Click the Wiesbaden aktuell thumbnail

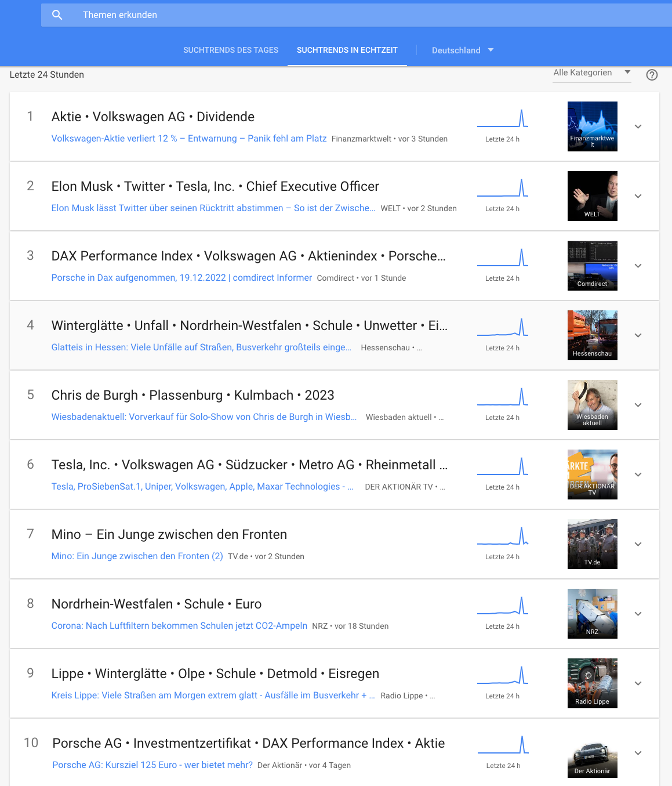pos(593,405)
